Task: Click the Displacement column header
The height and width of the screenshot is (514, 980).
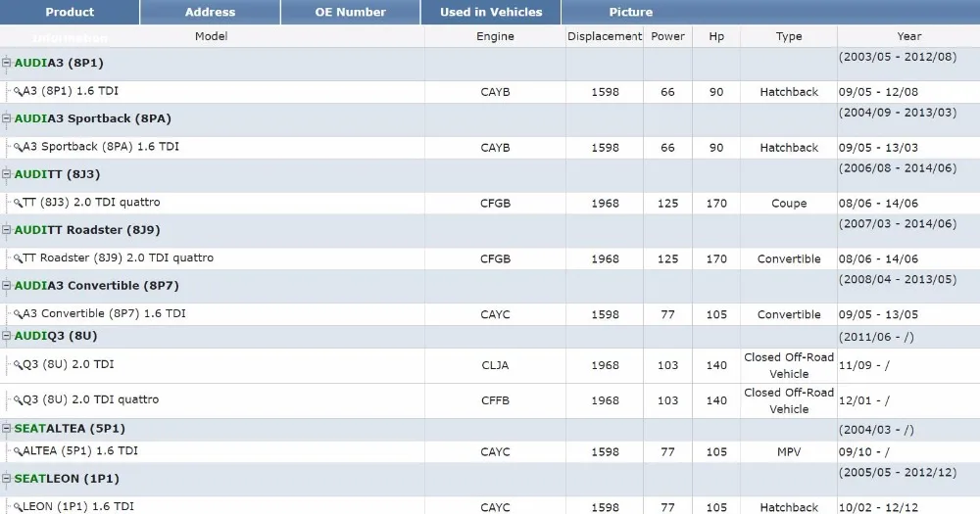Action: (x=605, y=36)
